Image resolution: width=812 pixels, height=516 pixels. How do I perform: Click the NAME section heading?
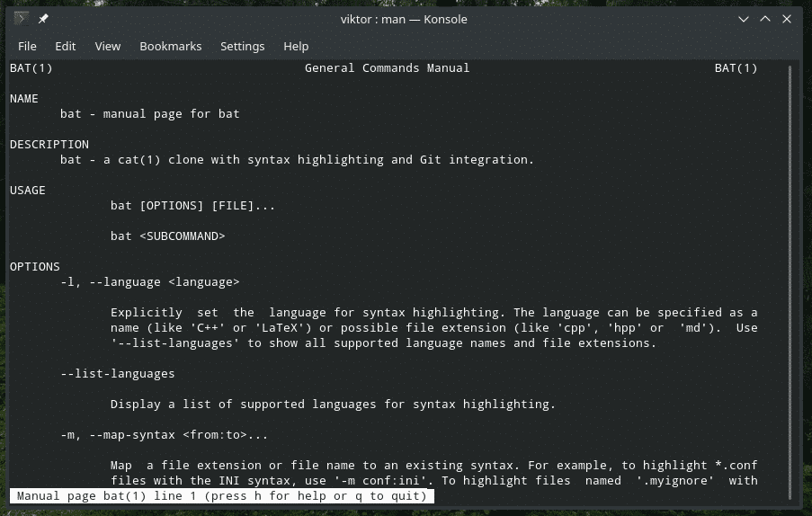point(23,98)
